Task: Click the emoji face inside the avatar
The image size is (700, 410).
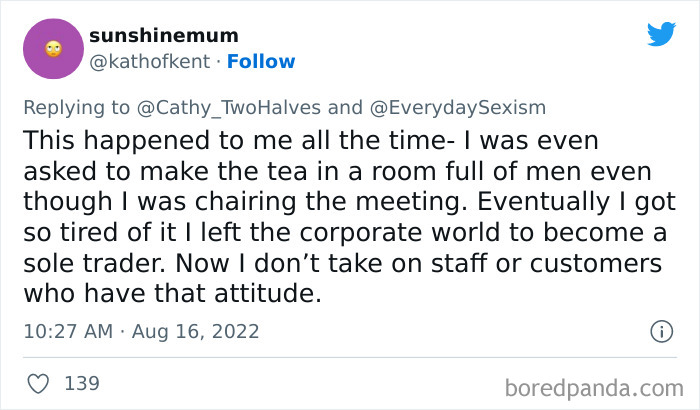Action: pyautogui.click(x=53, y=48)
